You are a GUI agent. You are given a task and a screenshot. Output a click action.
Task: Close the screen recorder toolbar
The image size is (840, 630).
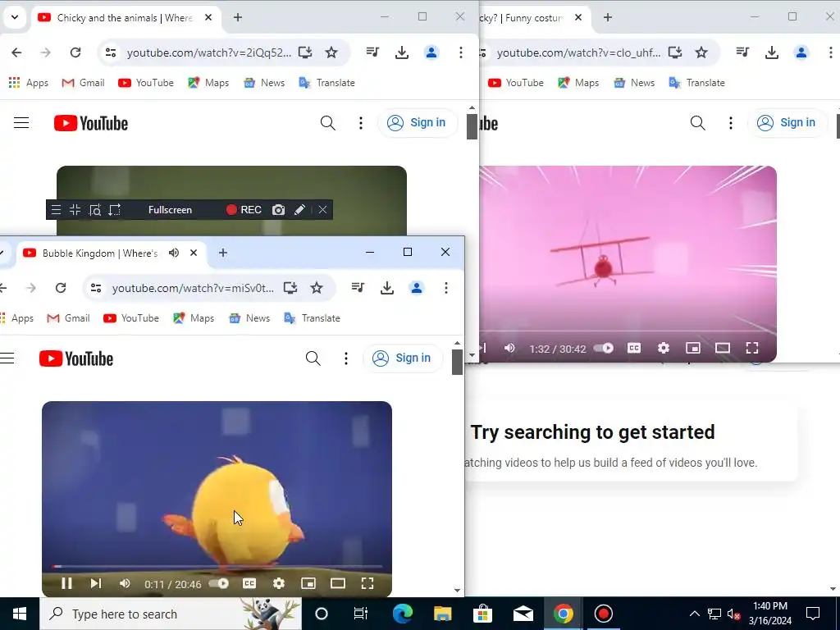tap(322, 209)
